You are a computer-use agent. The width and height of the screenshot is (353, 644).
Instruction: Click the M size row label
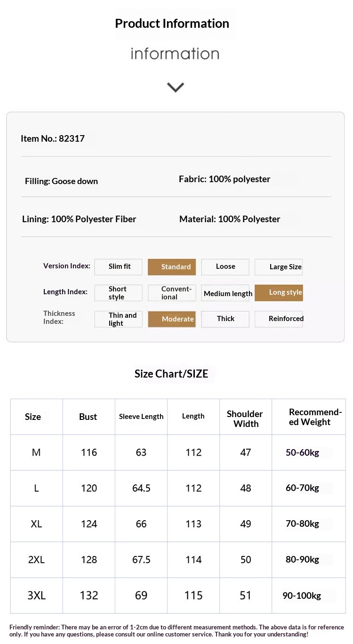[36, 452]
